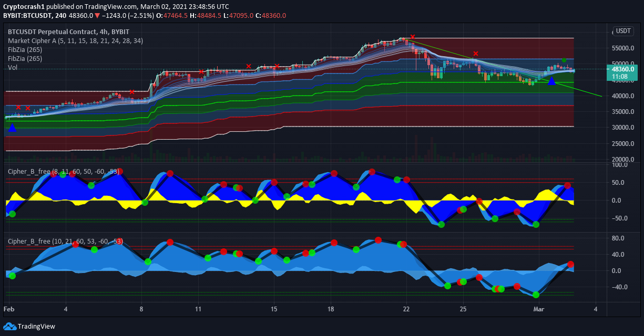Click the TradingView wordmark at the bottom
Image resolution: width=644 pixels, height=336 pixels.
(36, 327)
